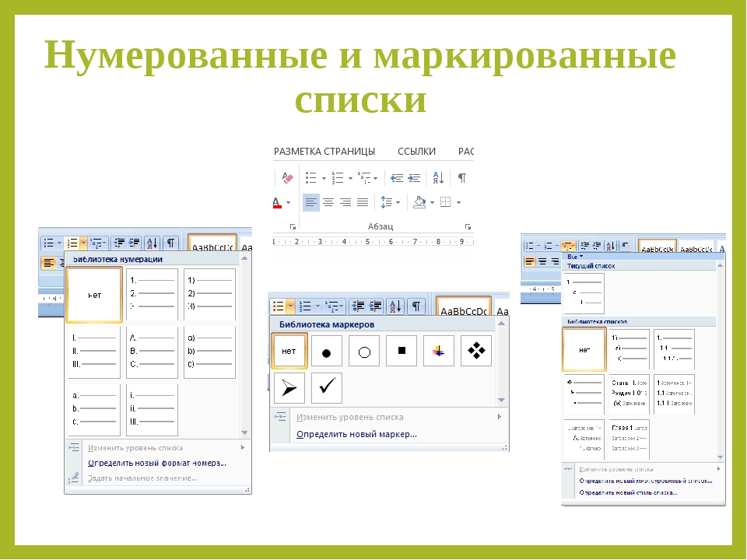747x560 pixels.
Task: Click the Line Spacing icon in the top ribbon
Action: tap(387, 202)
